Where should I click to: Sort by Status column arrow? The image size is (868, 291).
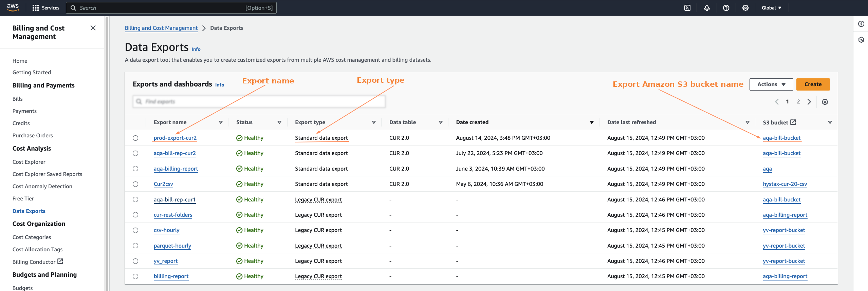pos(279,122)
